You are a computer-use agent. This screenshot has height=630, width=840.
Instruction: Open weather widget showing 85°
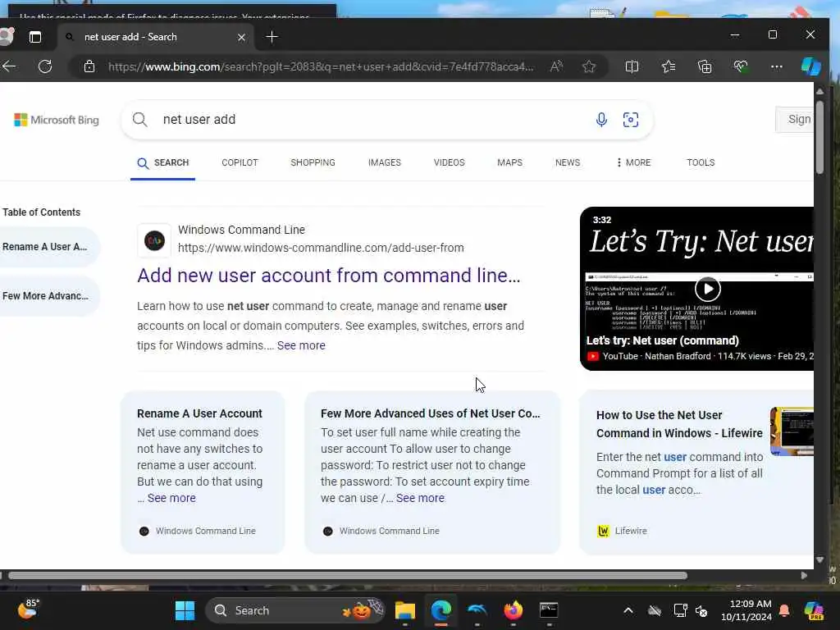(28, 609)
